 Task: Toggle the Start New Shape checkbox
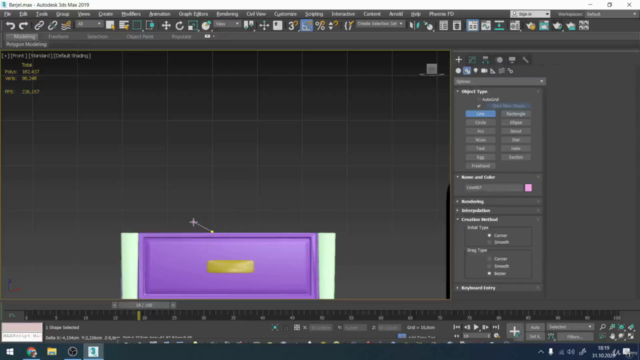pos(479,106)
